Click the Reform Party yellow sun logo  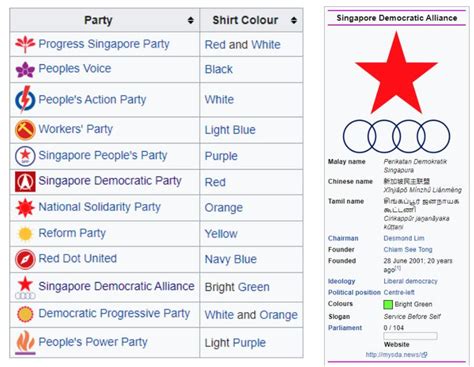pos(25,234)
